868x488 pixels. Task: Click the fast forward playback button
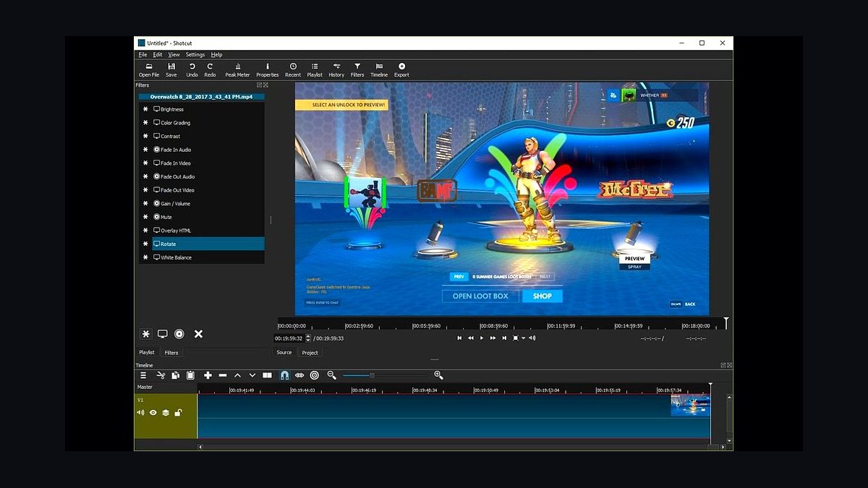coord(493,338)
